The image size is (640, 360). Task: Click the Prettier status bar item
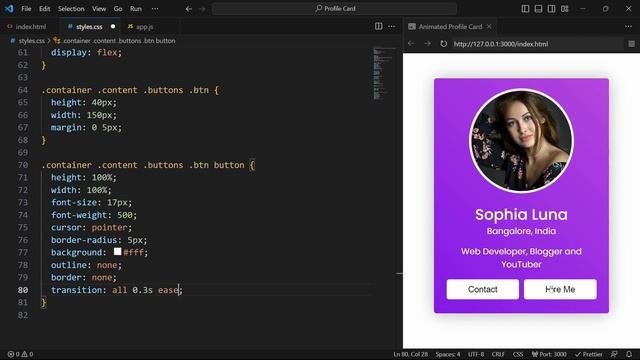click(x=589, y=354)
